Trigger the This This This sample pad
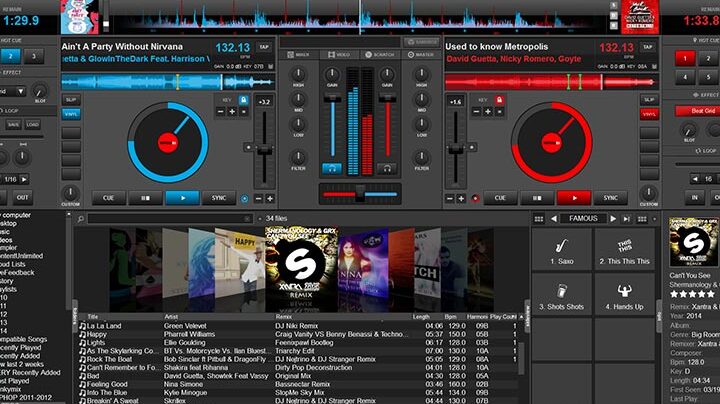 pyautogui.click(x=624, y=250)
